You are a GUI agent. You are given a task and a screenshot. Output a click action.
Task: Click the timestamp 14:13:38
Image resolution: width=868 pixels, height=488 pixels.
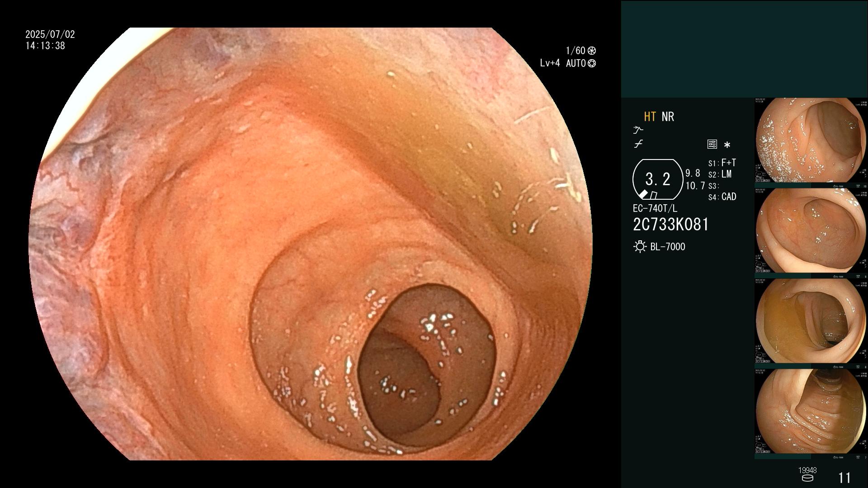(x=45, y=46)
